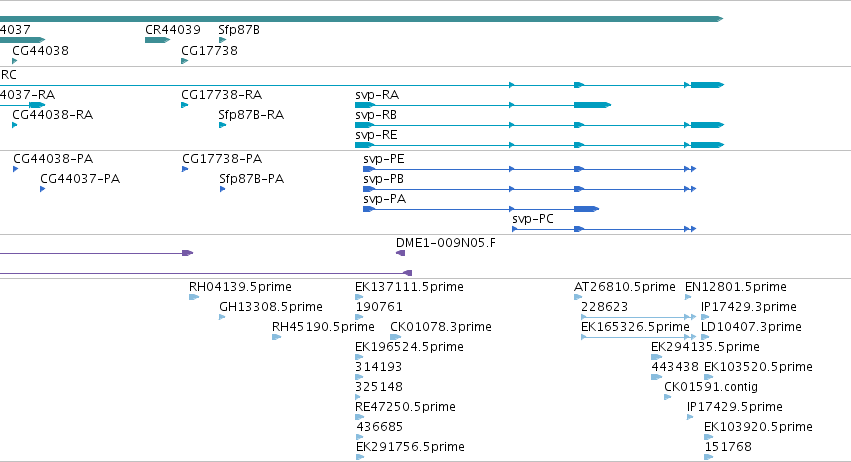Click the IP17429.3prime label
This screenshot has height=462, width=851.
748,307
